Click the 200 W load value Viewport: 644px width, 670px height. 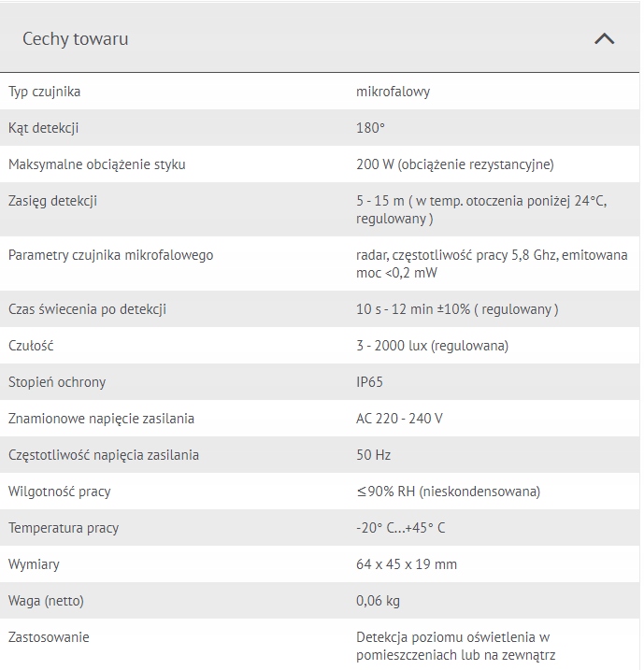(454, 164)
